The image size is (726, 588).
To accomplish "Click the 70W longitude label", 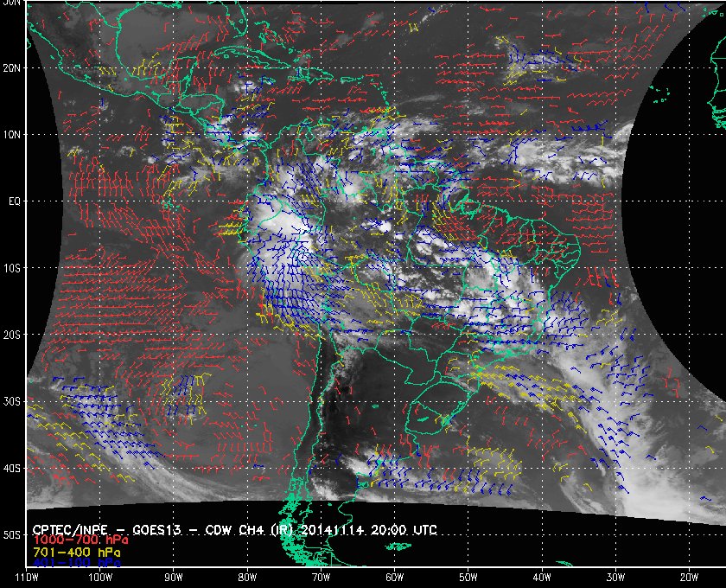I will tap(321, 578).
